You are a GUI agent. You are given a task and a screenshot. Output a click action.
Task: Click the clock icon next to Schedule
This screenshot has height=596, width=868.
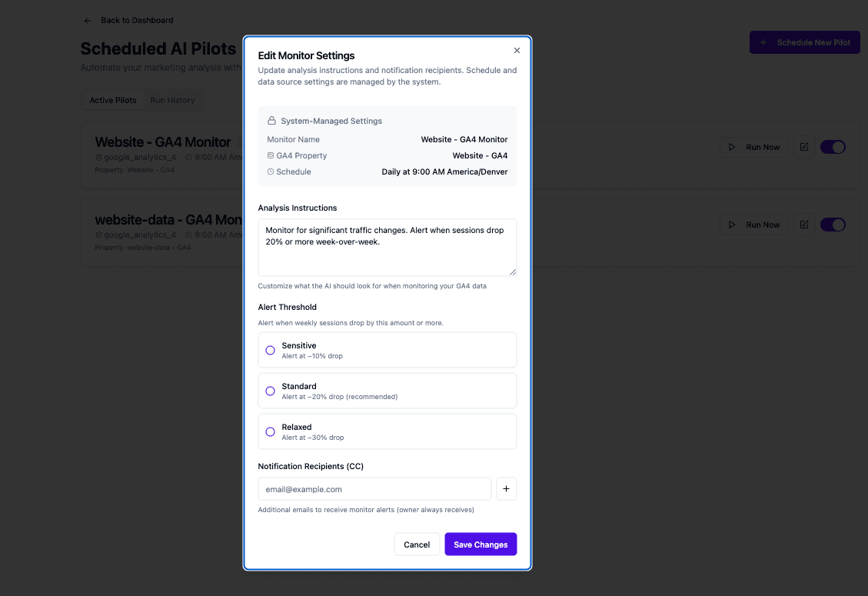pyautogui.click(x=270, y=171)
